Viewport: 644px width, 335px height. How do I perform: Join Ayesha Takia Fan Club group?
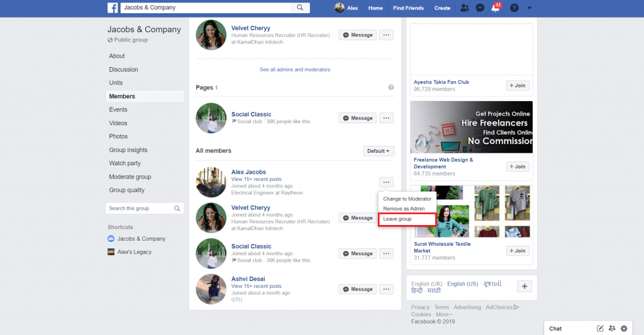coord(518,85)
